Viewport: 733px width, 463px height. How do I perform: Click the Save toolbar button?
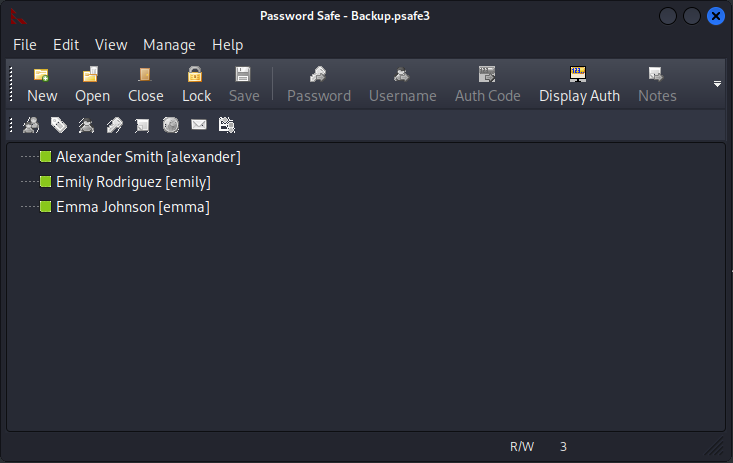click(x=244, y=85)
